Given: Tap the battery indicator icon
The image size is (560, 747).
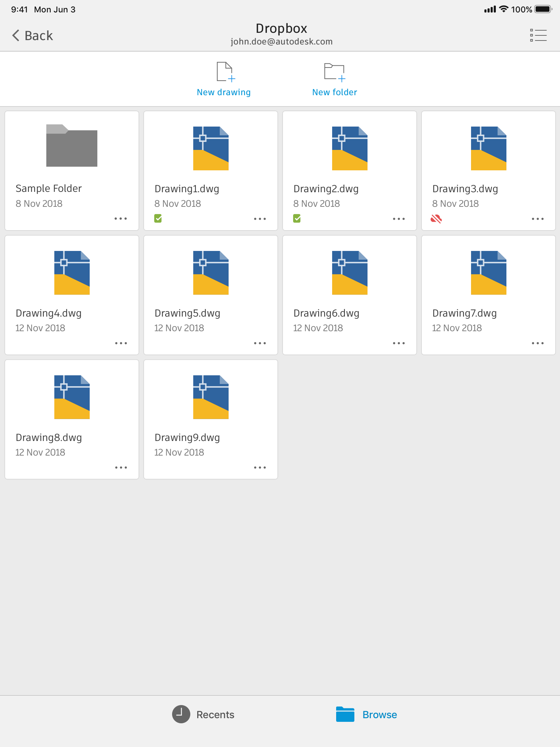Looking at the screenshot, I should tap(544, 9).
